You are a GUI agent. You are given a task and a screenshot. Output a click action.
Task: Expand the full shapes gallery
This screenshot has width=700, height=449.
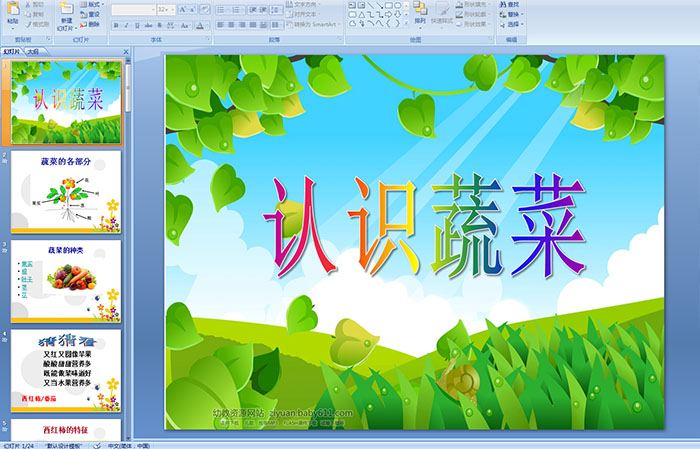point(406,23)
